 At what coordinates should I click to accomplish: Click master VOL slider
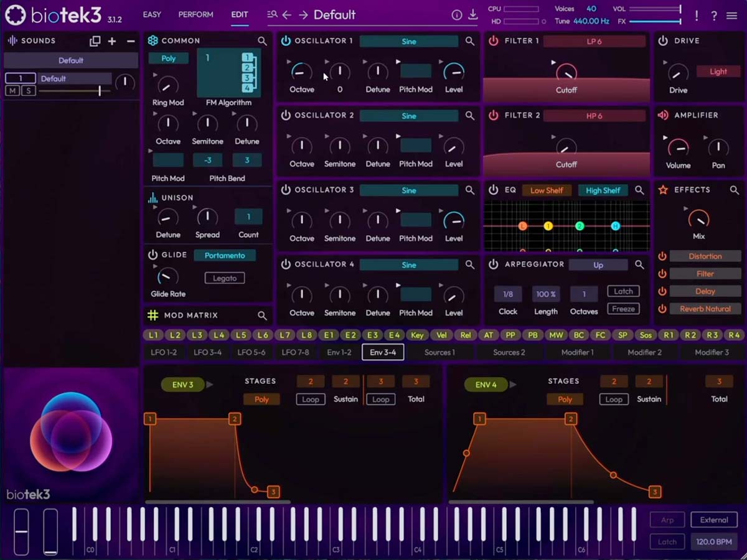click(x=655, y=9)
